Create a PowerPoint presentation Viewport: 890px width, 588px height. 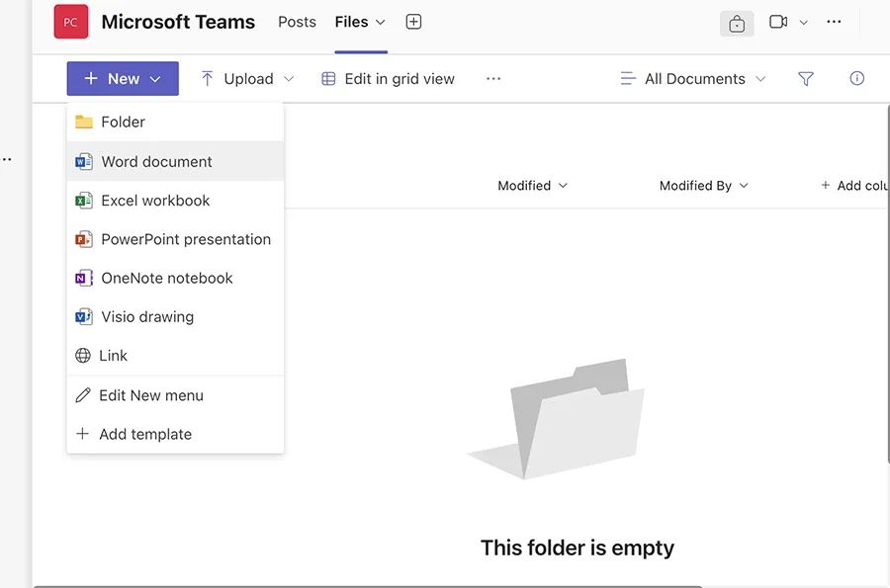(185, 239)
